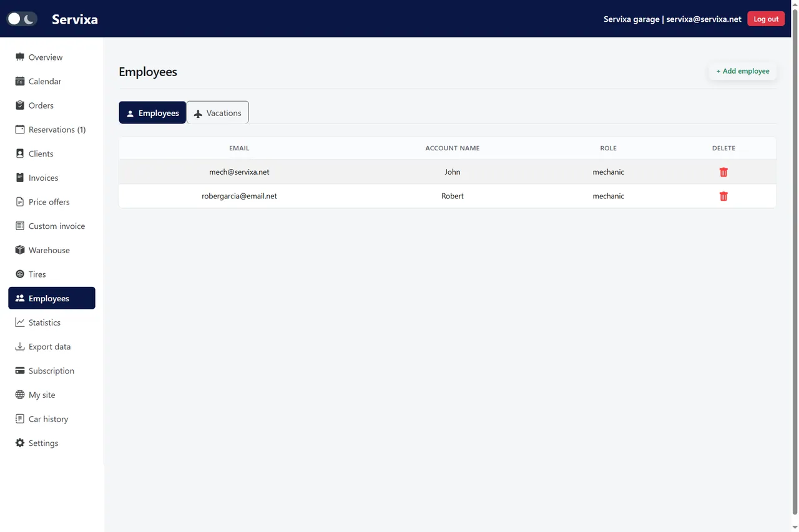Click the mechanic role in John's row
This screenshot has height=532, width=799.
tap(609, 172)
